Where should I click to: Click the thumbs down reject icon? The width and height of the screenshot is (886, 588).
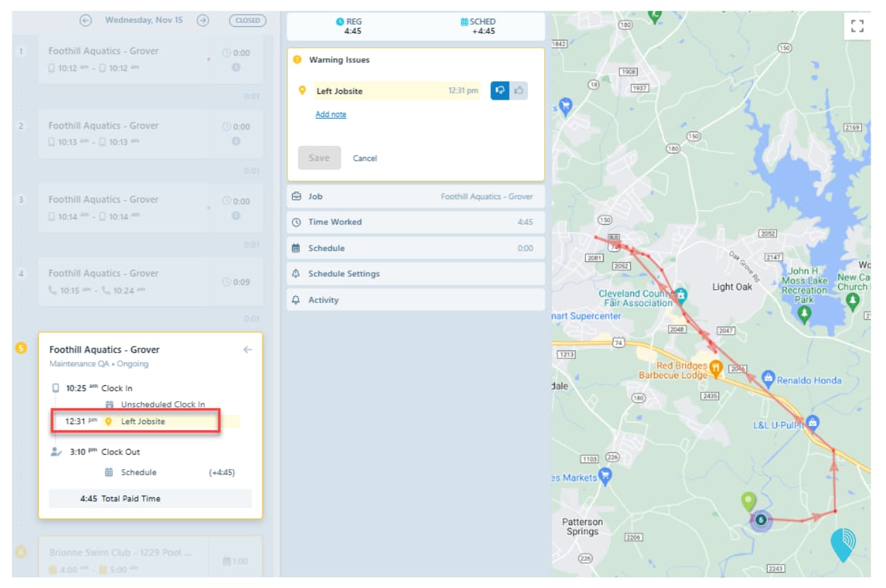tap(500, 91)
